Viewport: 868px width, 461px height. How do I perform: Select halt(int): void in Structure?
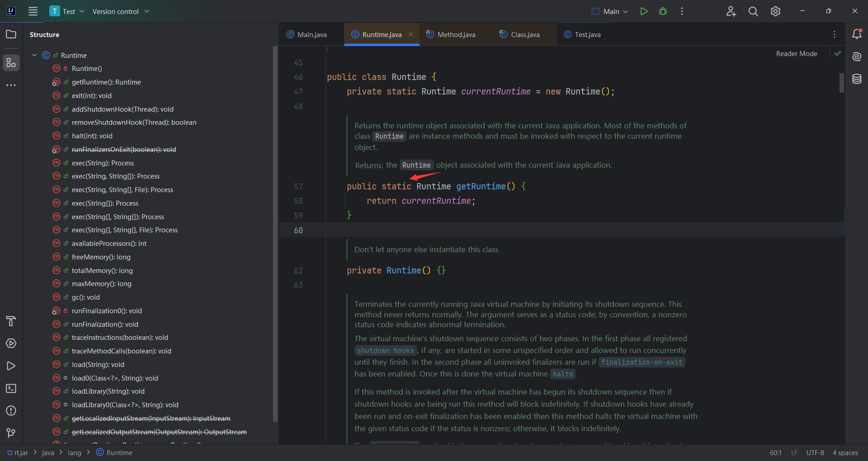click(92, 136)
